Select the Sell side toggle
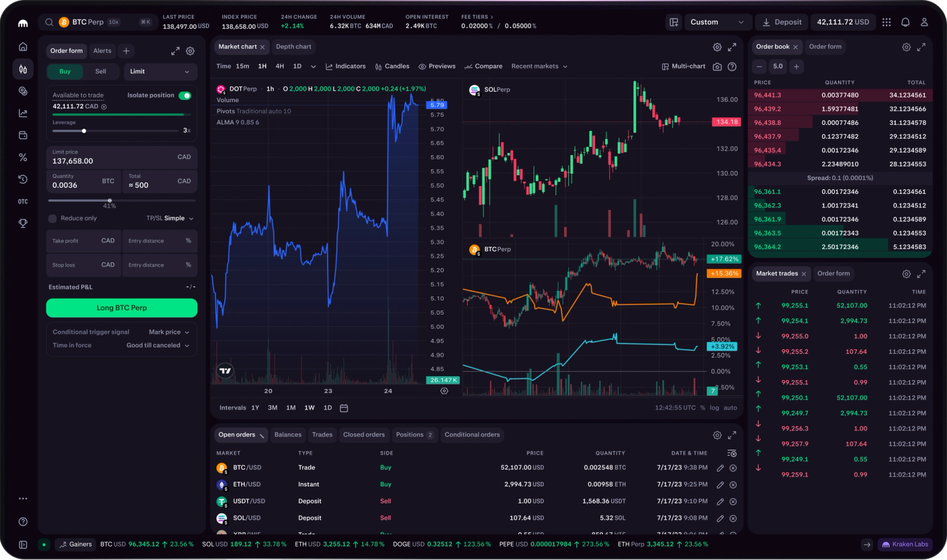The image size is (947, 560). [100, 71]
